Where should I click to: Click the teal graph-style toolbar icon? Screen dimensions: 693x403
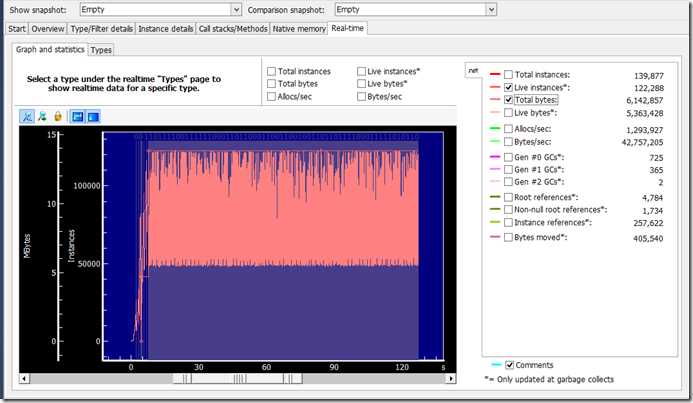click(x=42, y=117)
